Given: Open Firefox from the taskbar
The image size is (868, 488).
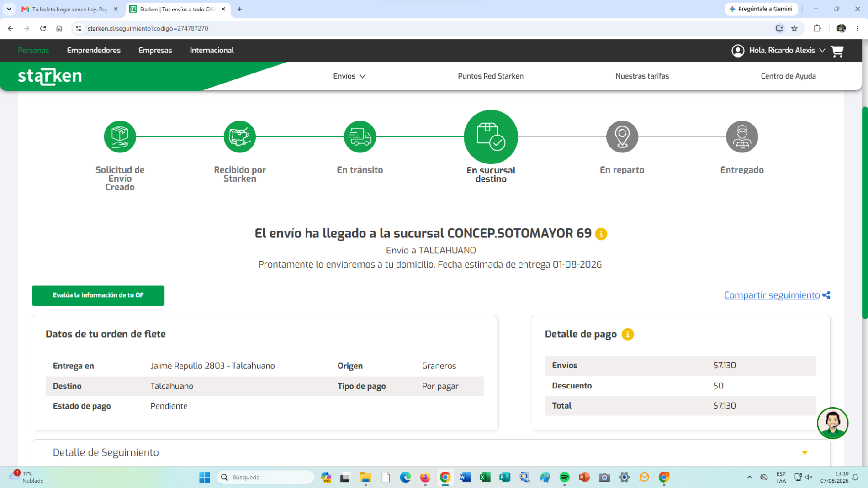Looking at the screenshot, I should pos(425,478).
